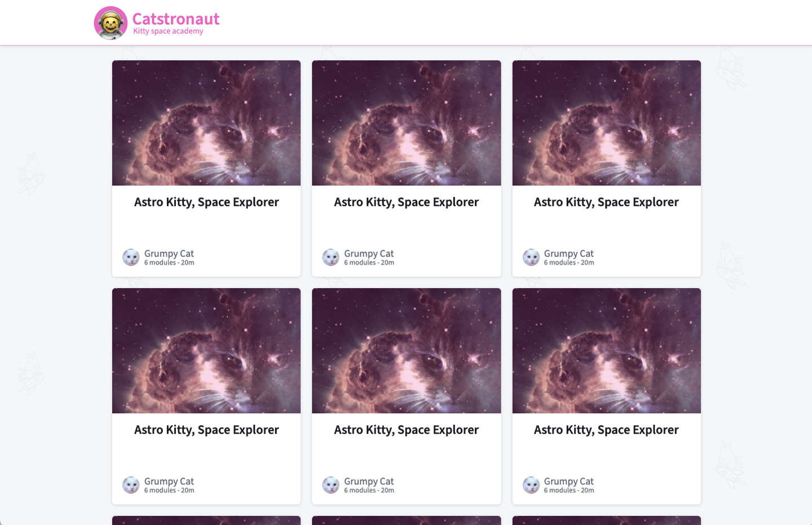
Task: Click "6 modules - 20m" in second-row right card
Action: [569, 491]
